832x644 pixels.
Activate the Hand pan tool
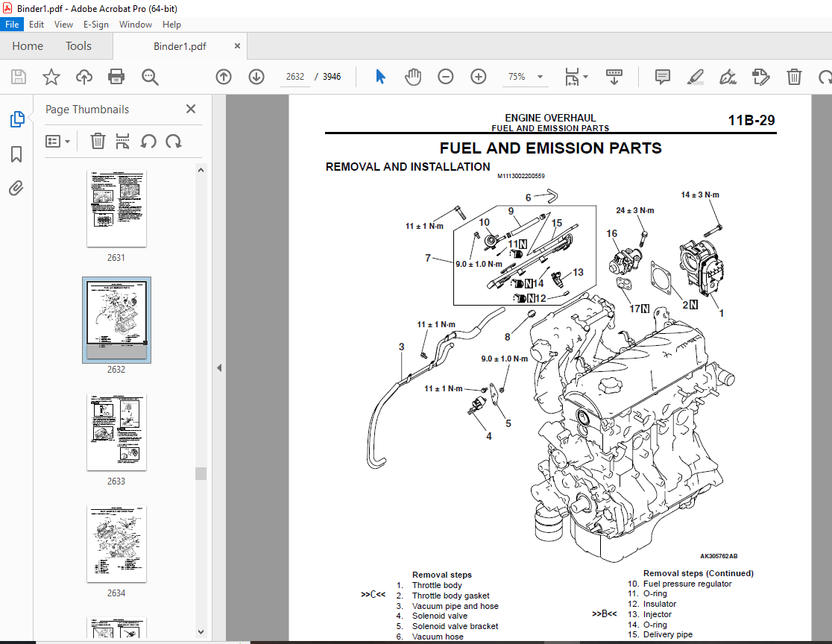coord(413,77)
